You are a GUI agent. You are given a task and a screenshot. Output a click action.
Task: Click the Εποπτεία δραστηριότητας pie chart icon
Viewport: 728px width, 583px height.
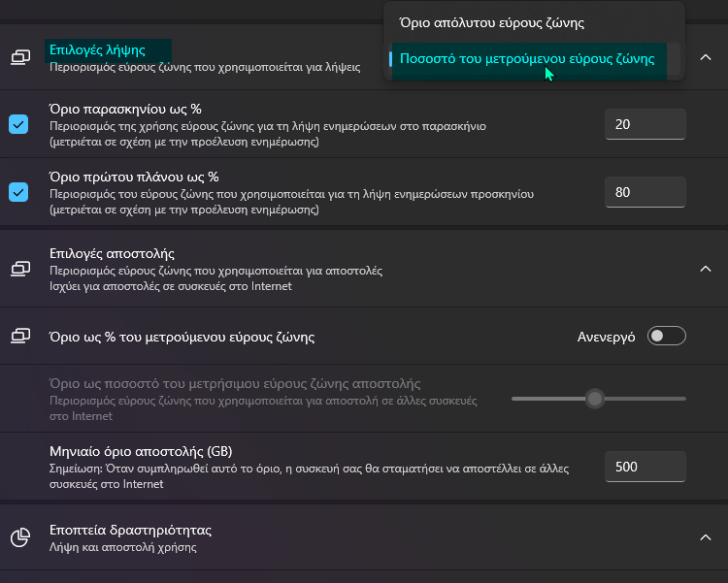click(x=19, y=537)
